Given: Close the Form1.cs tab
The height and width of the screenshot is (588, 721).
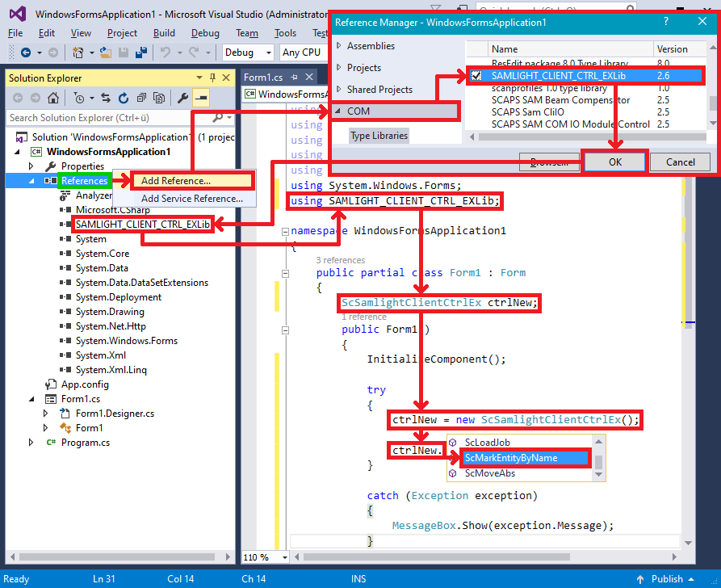Looking at the screenshot, I should 309,77.
